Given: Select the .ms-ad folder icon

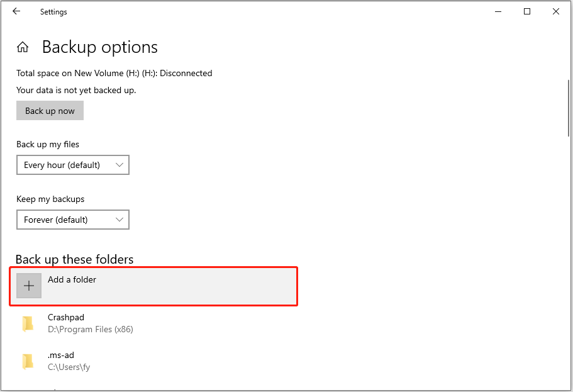Looking at the screenshot, I should (28, 361).
